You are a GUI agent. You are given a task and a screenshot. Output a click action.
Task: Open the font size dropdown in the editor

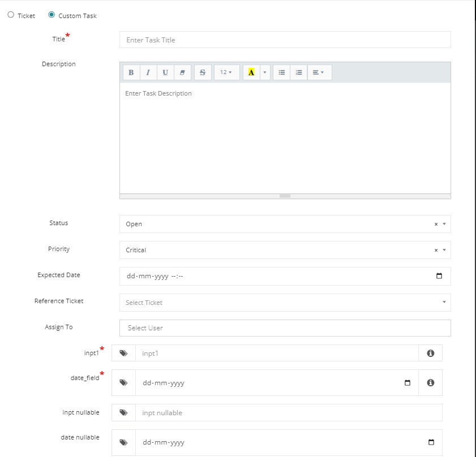226,72
